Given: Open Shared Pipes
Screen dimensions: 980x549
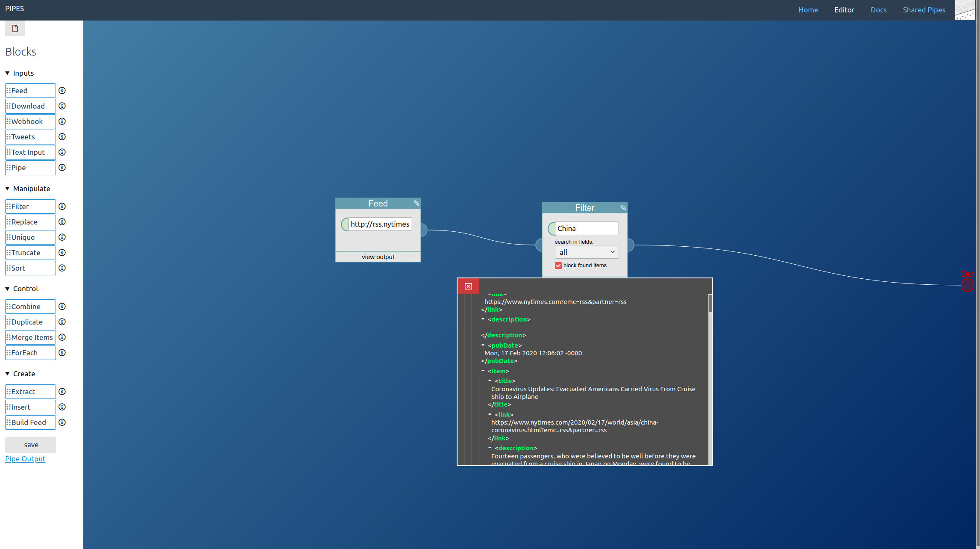Looking at the screenshot, I should tap(924, 10).
